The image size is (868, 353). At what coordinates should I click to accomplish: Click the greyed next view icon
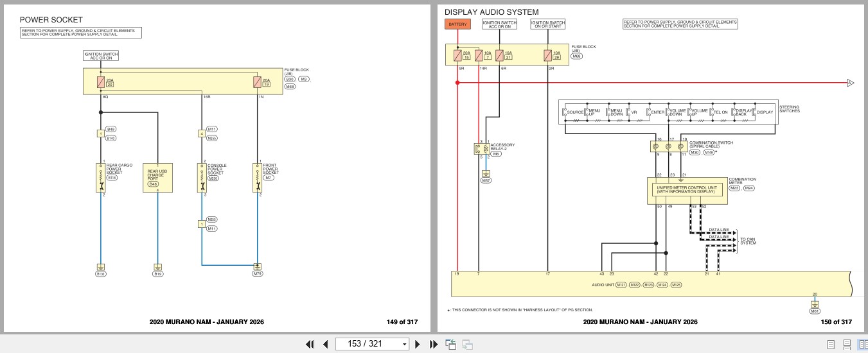pyautogui.click(x=467, y=344)
